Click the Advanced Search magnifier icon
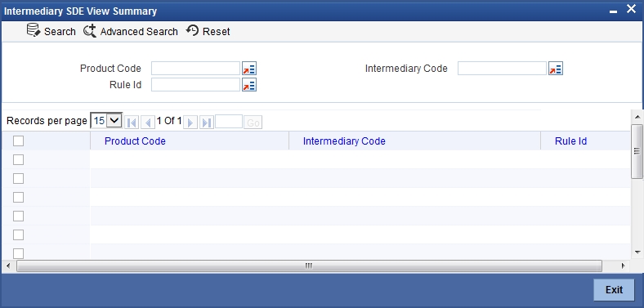The image size is (644, 308). pyautogui.click(x=90, y=31)
